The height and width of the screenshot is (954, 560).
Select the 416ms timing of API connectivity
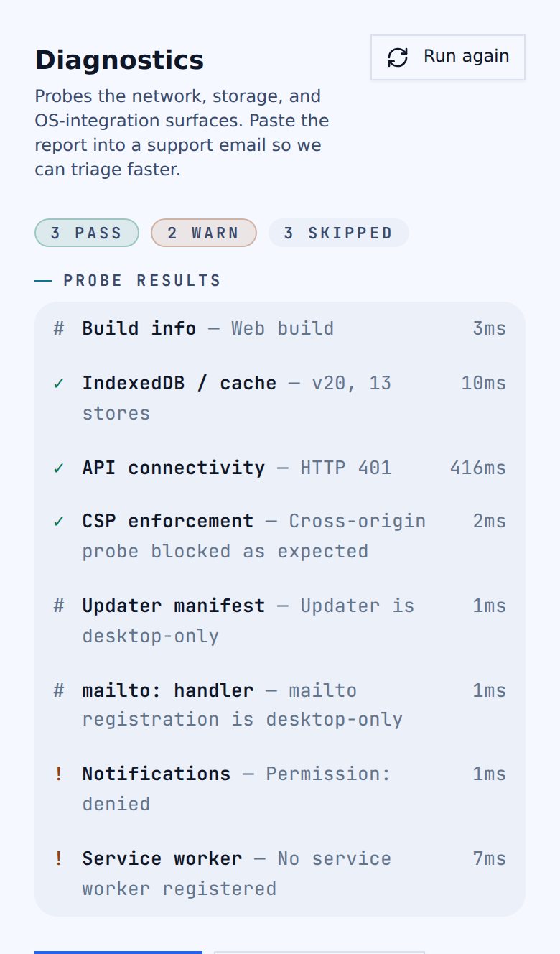click(478, 468)
